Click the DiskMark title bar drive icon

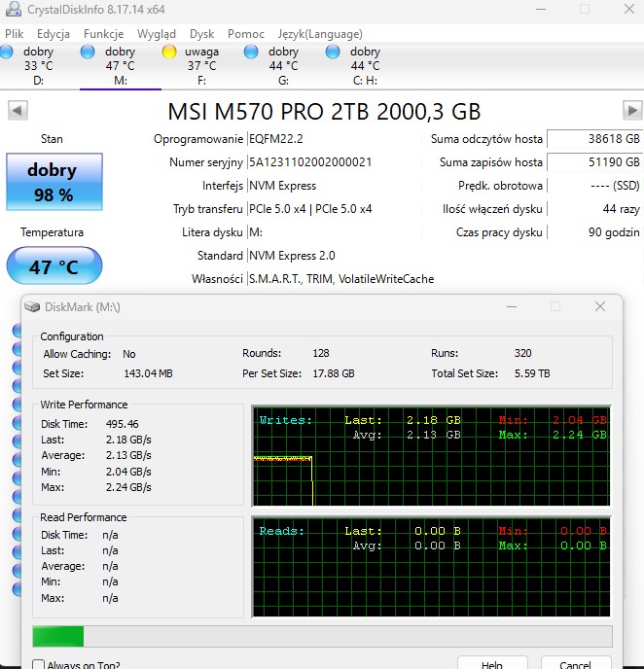coord(34,307)
